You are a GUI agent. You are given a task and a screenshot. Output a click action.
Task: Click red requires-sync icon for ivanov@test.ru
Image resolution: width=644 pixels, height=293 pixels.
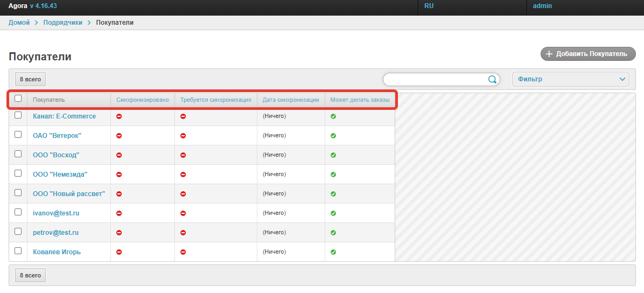[x=183, y=213]
